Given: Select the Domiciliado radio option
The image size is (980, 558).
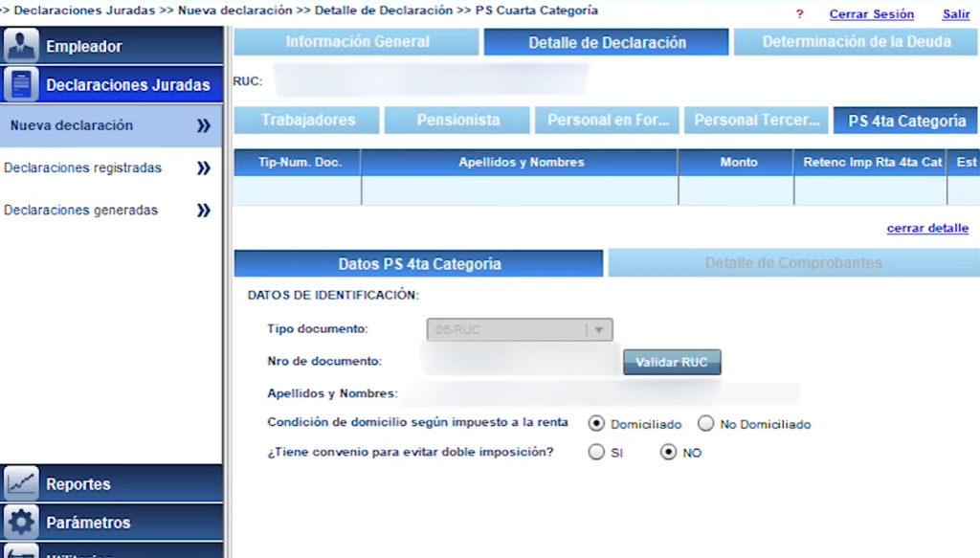Looking at the screenshot, I should pos(597,423).
